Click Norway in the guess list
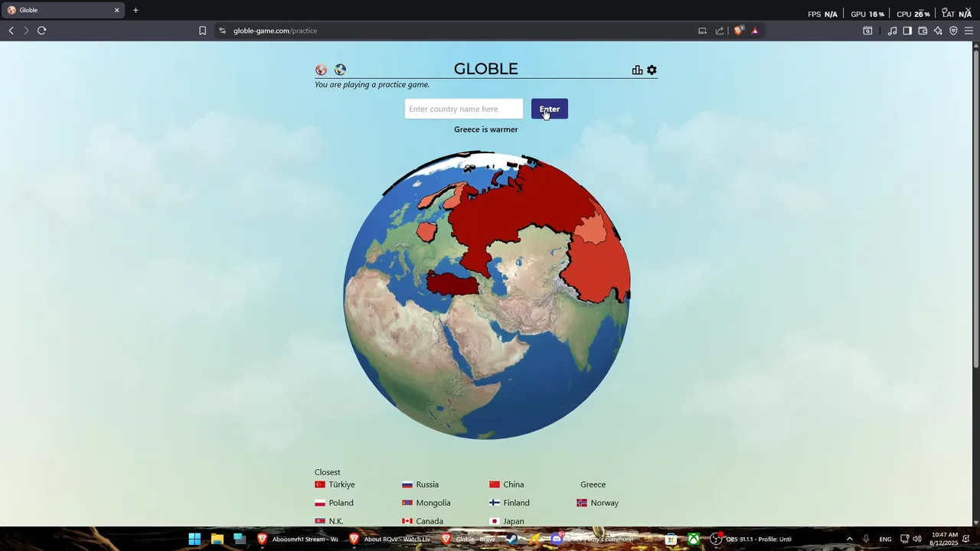This screenshot has width=980, height=551. [x=597, y=503]
